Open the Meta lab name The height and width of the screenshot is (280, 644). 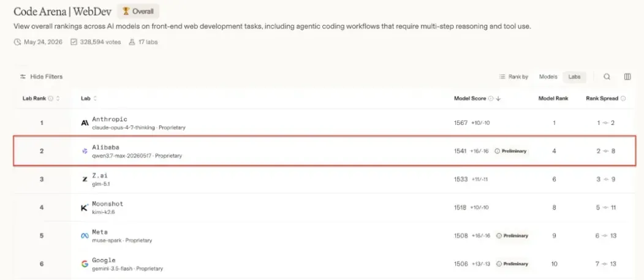(100, 232)
